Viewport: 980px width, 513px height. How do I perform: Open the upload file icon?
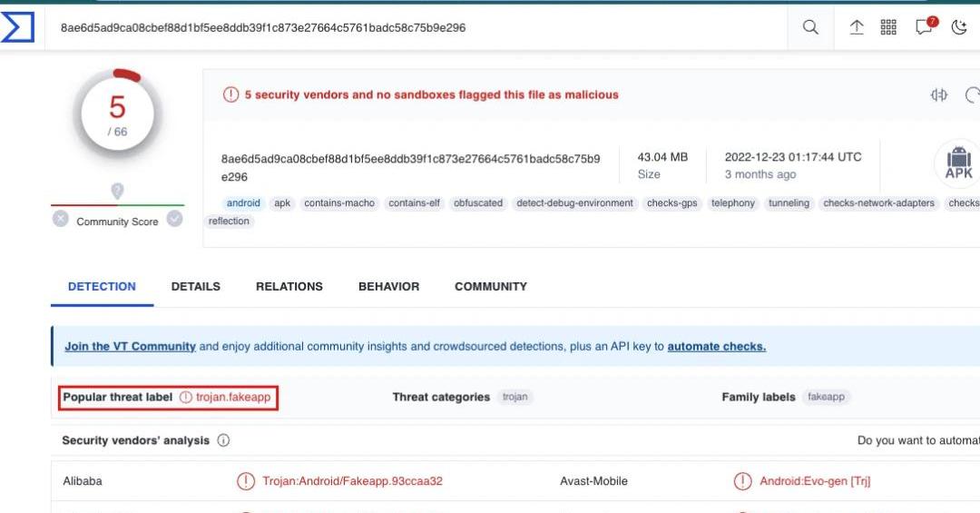click(857, 27)
